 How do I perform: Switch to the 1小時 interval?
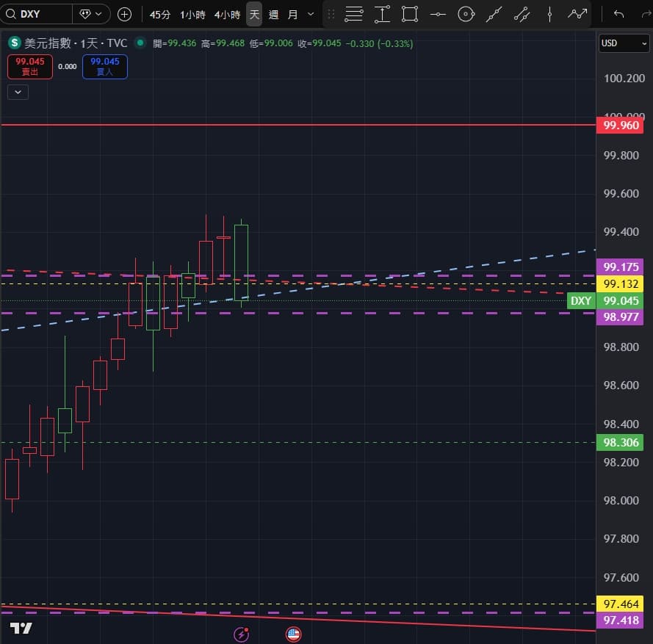click(x=193, y=15)
